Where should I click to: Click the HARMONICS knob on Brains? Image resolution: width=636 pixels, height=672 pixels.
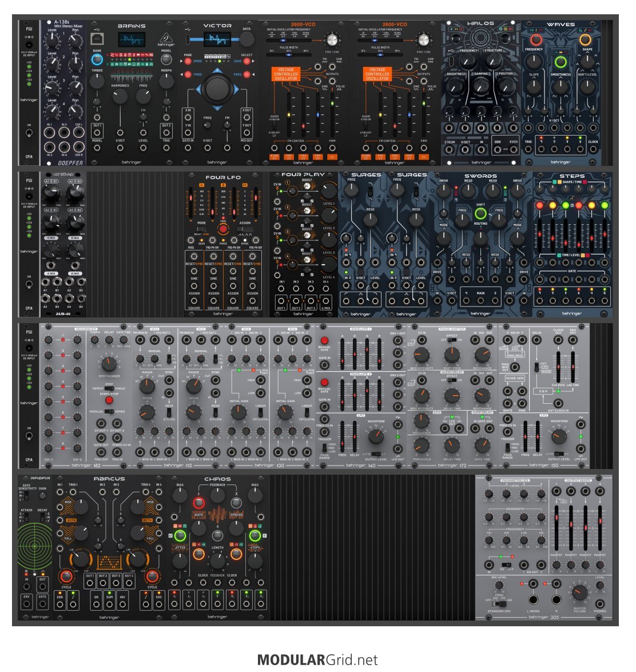[120, 96]
